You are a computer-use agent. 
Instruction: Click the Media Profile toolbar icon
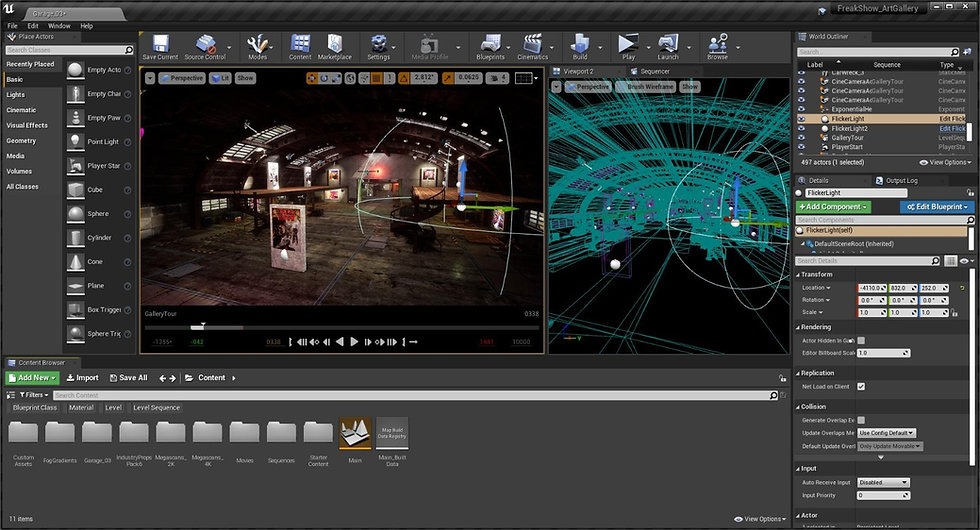[x=429, y=47]
